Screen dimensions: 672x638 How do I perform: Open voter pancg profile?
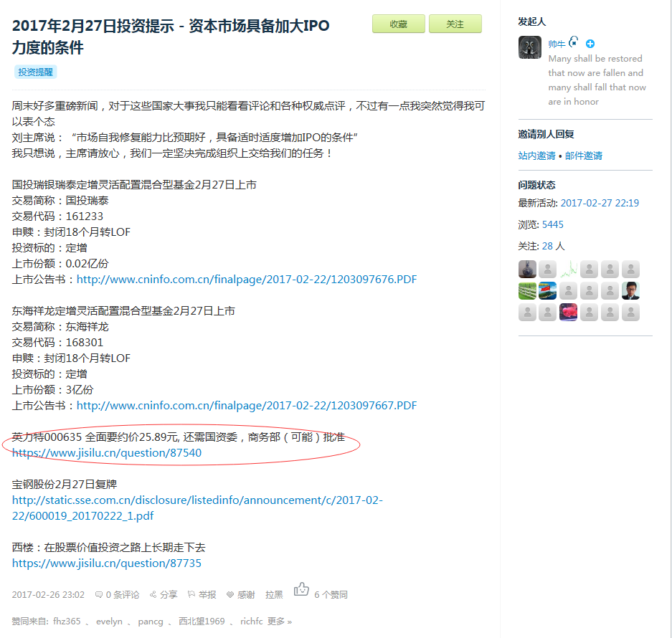click(151, 622)
